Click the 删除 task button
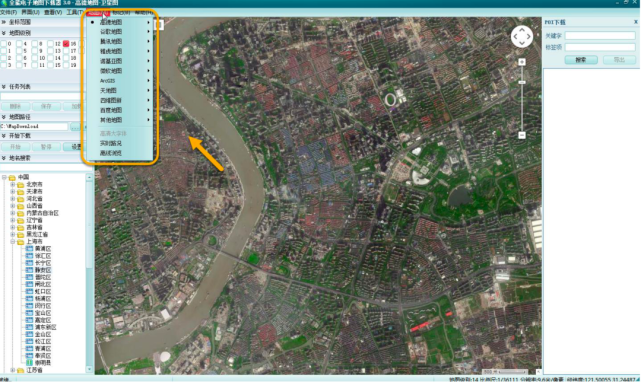The width and height of the screenshot is (641, 382). click(x=15, y=106)
